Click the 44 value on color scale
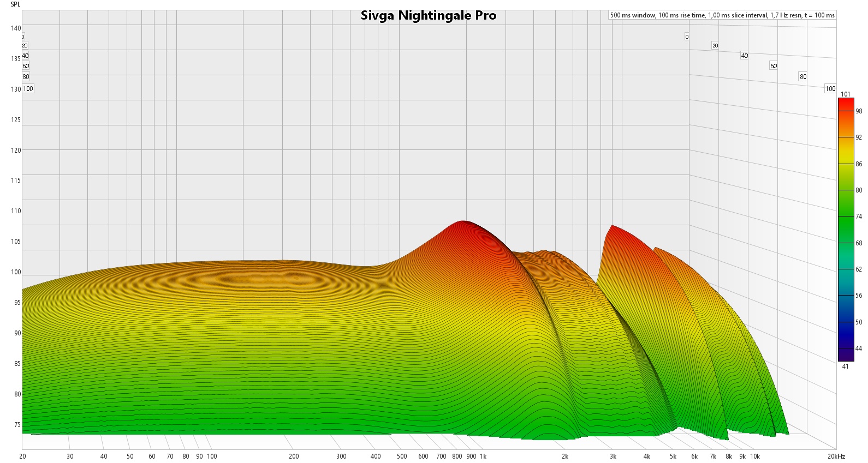The image size is (868, 463). (859, 348)
